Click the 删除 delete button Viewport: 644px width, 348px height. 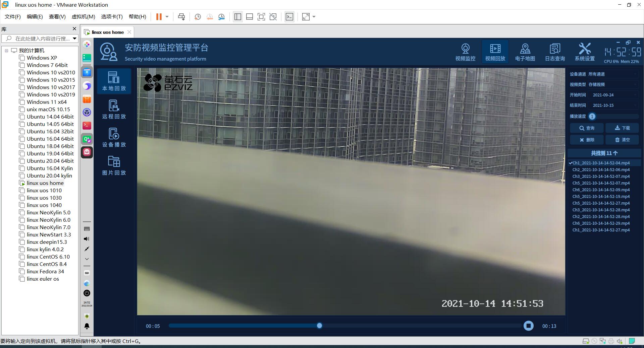(x=587, y=140)
